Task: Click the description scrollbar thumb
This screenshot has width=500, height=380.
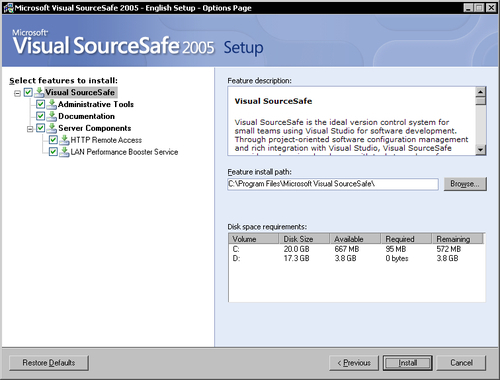Action: point(481,101)
